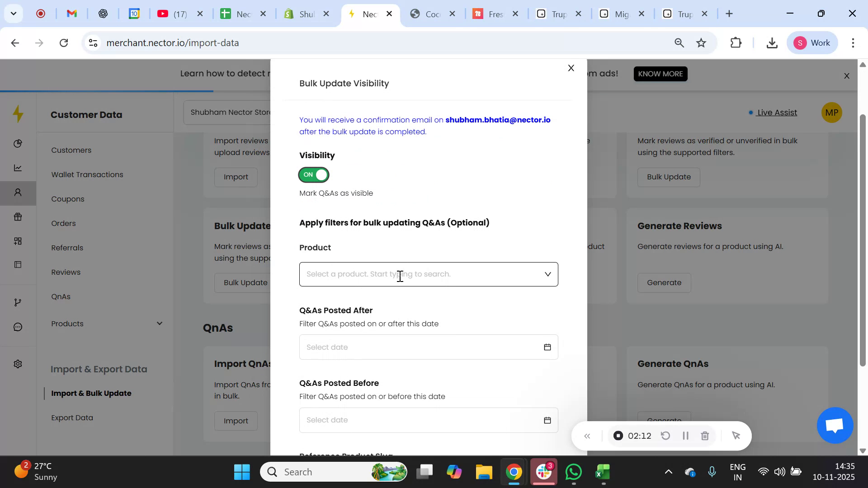Restart the recording timer
The width and height of the screenshot is (868, 488).
click(x=665, y=436)
